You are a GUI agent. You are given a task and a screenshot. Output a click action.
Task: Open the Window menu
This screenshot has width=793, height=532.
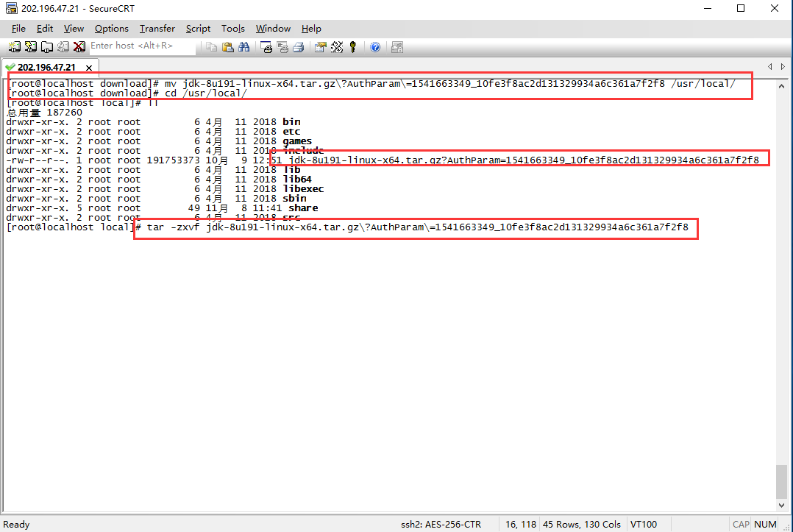pyautogui.click(x=273, y=28)
